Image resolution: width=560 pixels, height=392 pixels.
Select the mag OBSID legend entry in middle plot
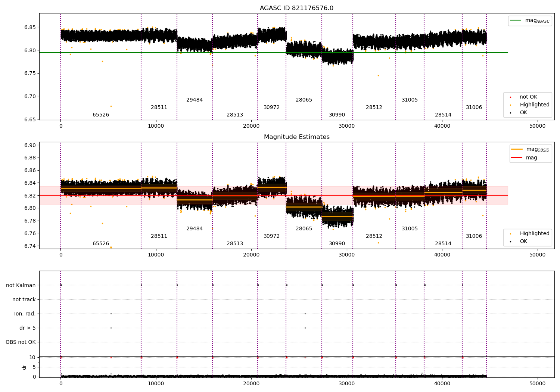coord(530,149)
